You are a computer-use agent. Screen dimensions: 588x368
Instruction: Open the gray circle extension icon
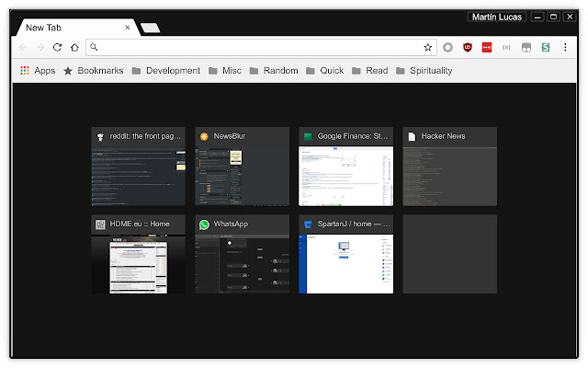coord(447,47)
